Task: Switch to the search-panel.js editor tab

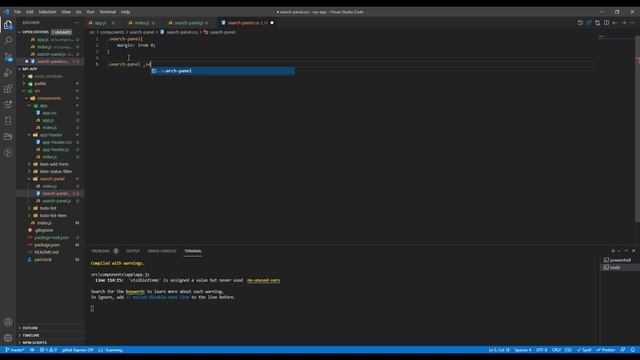Action: tap(189, 23)
